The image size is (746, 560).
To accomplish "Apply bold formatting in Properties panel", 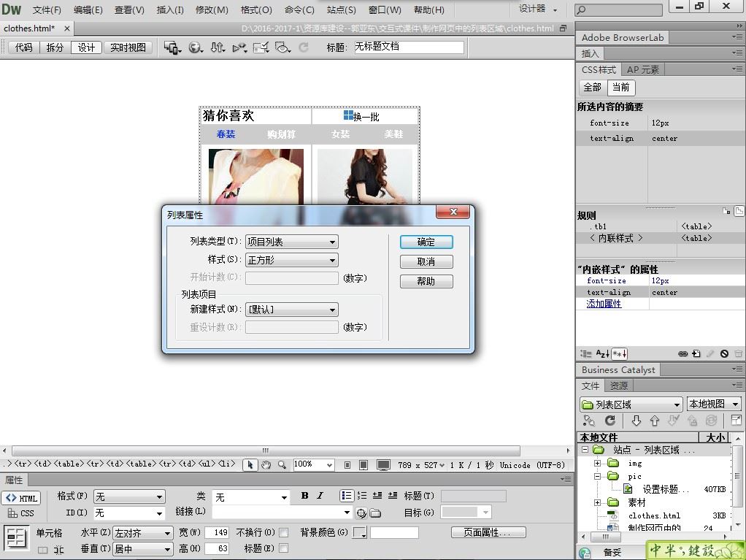I will click(305, 496).
